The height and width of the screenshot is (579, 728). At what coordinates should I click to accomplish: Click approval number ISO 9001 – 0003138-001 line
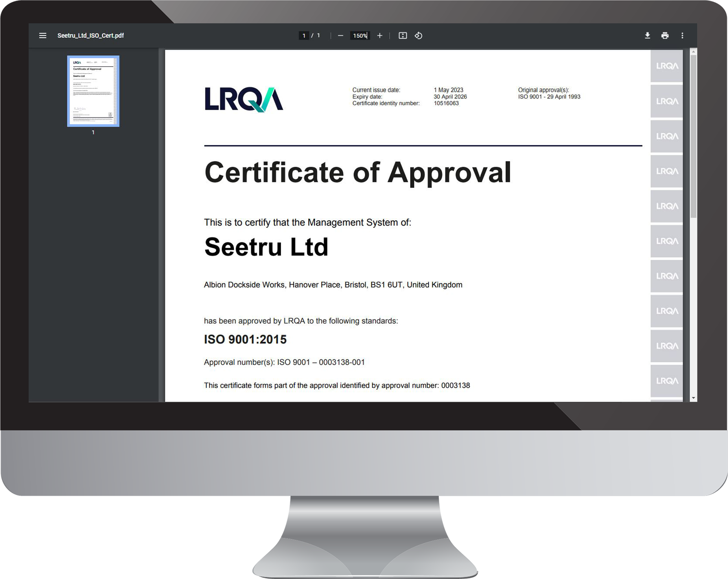tap(284, 362)
